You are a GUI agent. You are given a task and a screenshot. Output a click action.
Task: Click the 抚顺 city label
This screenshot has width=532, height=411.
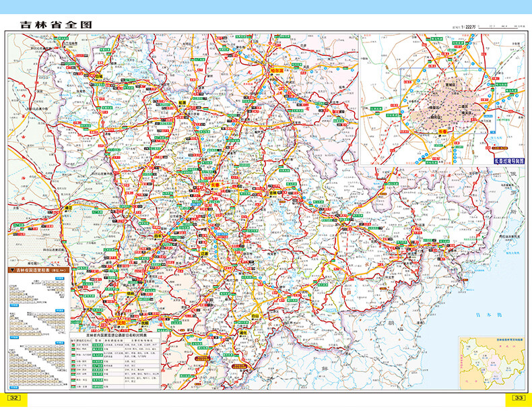click(145, 323)
